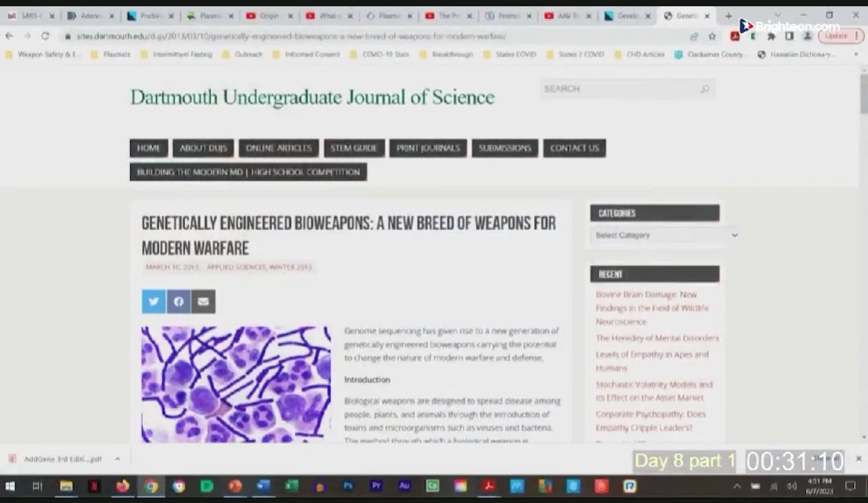868x503 pixels.
Task: Share the article on Twitter
Action: tap(154, 301)
